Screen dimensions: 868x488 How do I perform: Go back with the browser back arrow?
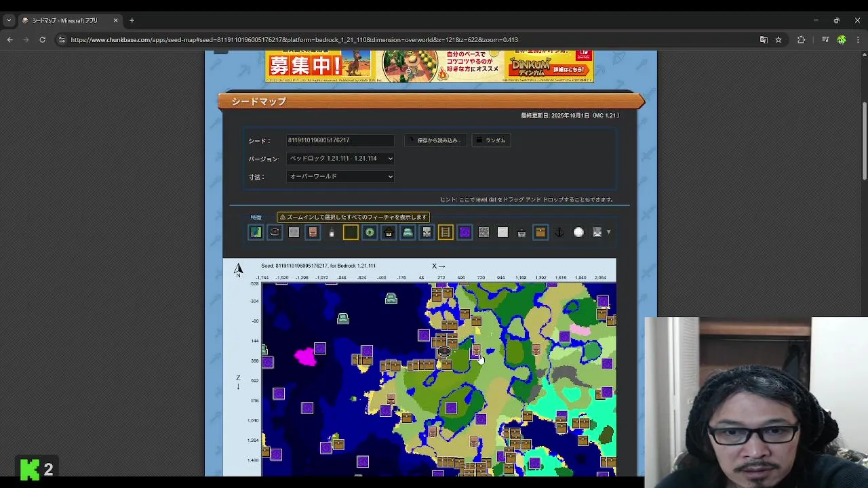click(10, 40)
